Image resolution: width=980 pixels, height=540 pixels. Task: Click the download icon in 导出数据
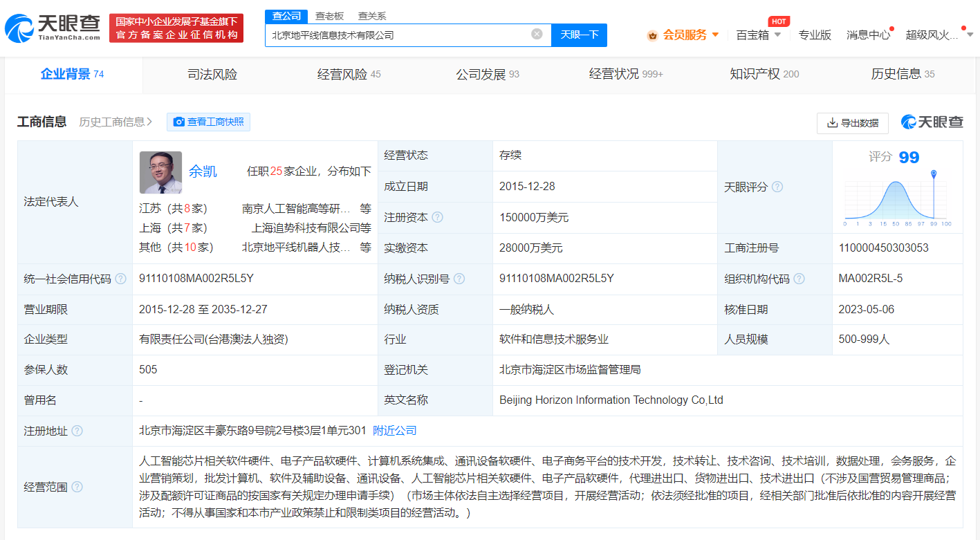pyautogui.click(x=832, y=123)
